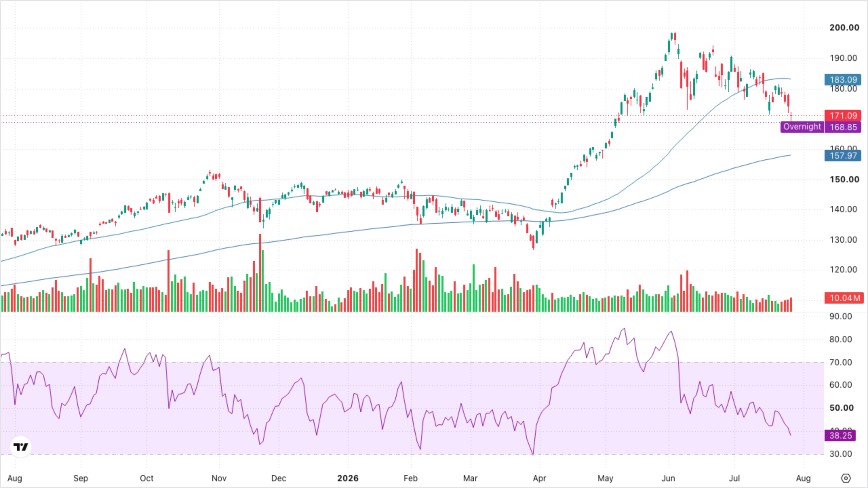Click the 50.00 RSI scale label

842,408
